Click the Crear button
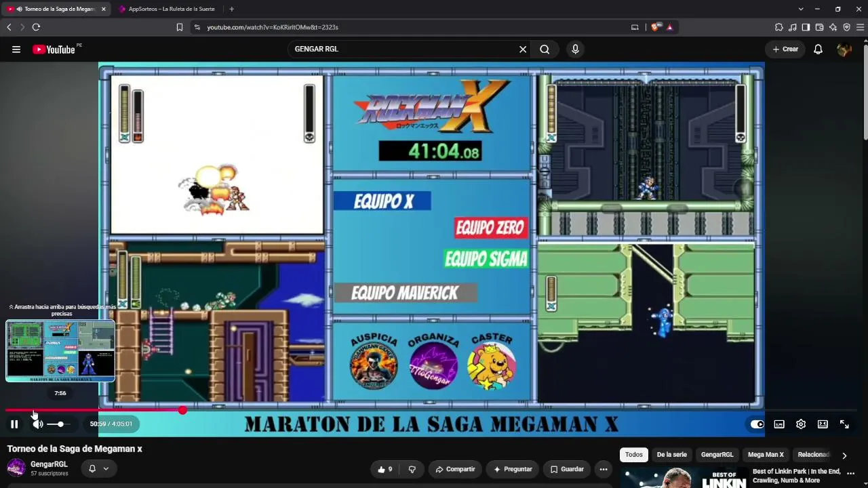Screen dimensions: 868x488 [x=785, y=49]
